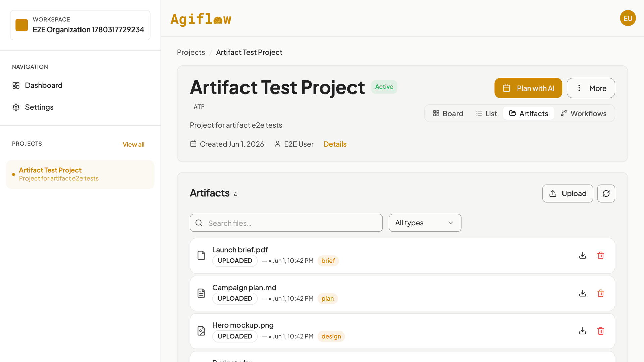644x362 pixels.
Task: Click the design tag on Hero mockup.png
Action: 331,336
